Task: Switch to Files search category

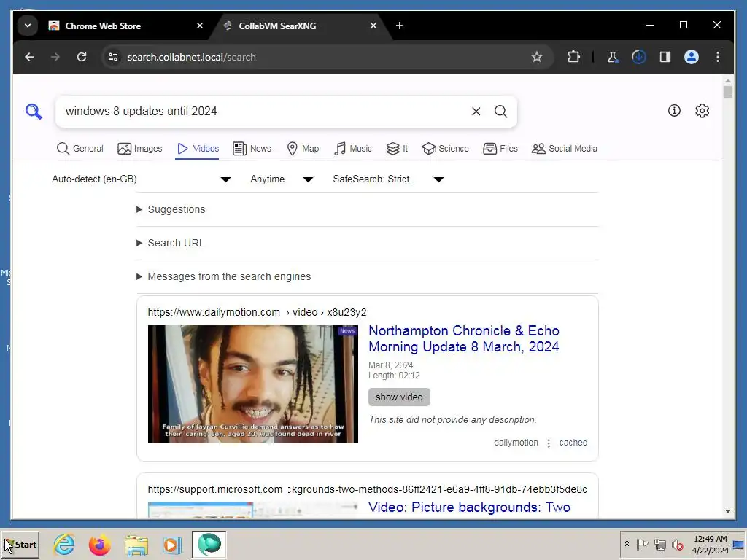Action: pos(500,149)
